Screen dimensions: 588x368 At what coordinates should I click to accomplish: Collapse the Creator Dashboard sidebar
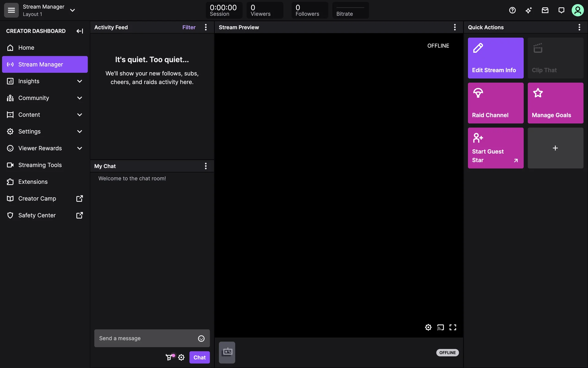click(x=80, y=31)
